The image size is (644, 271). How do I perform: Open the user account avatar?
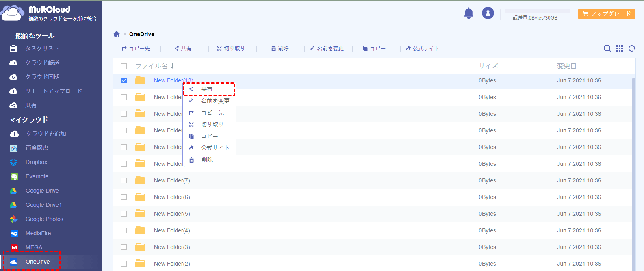click(488, 13)
